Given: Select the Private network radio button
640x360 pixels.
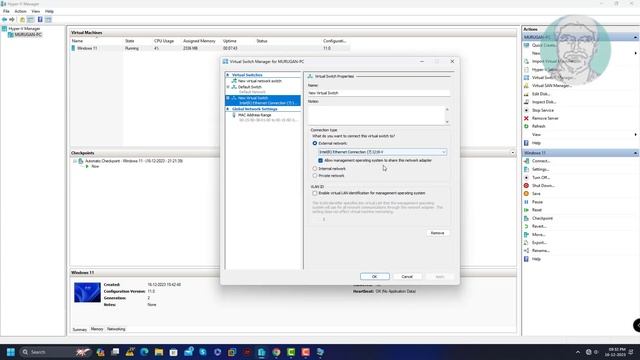Looking at the screenshot, I should [315, 176].
